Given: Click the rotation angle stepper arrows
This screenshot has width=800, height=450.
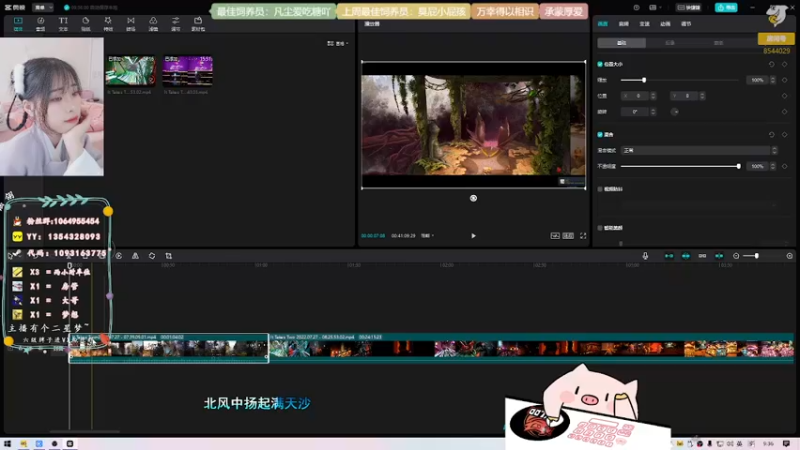Looking at the screenshot, I should click(653, 112).
